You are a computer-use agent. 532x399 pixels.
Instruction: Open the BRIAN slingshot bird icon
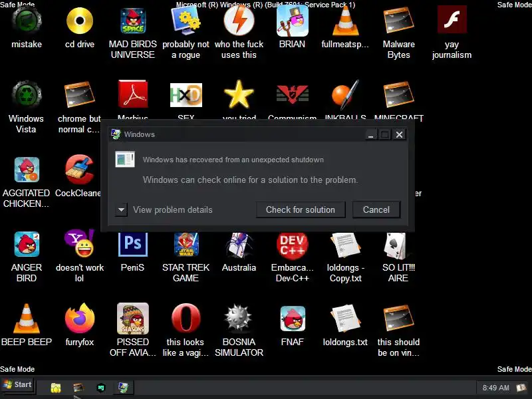(293, 21)
